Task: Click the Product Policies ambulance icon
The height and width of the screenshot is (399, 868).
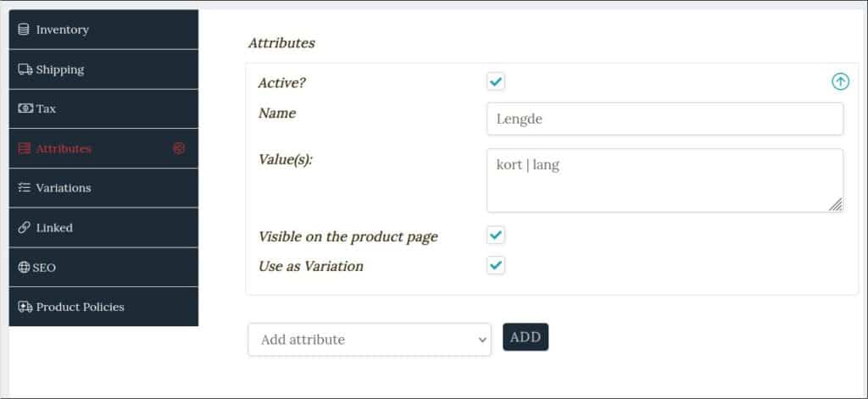Action: click(x=25, y=307)
